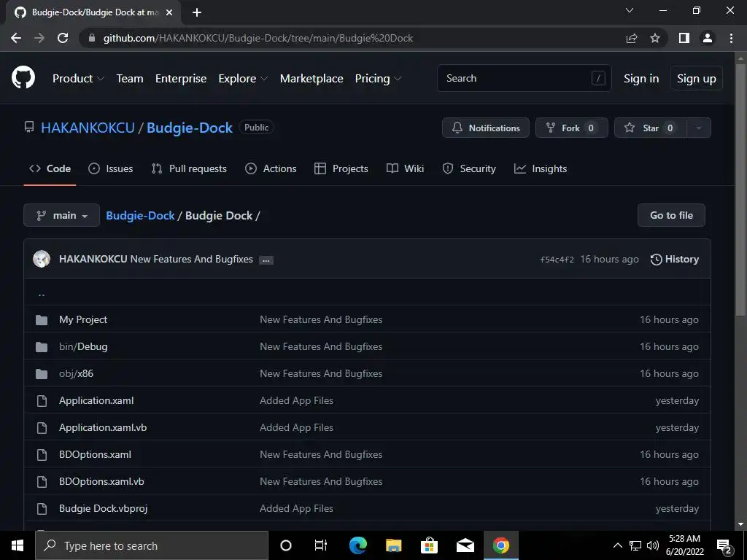Switch to the Insights tab
This screenshot has height=560, width=747.
coord(541,168)
